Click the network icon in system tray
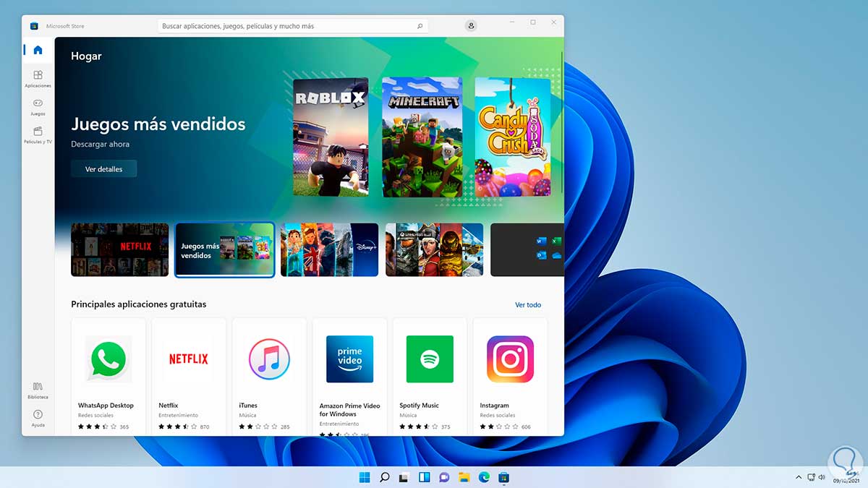This screenshot has width=868, height=488. (812, 477)
